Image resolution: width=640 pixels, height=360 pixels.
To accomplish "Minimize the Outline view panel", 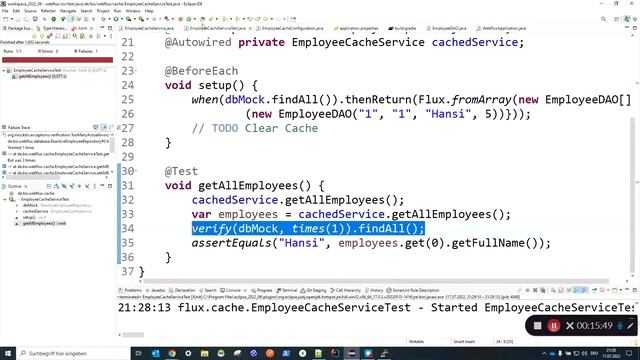I will tap(103, 186).
